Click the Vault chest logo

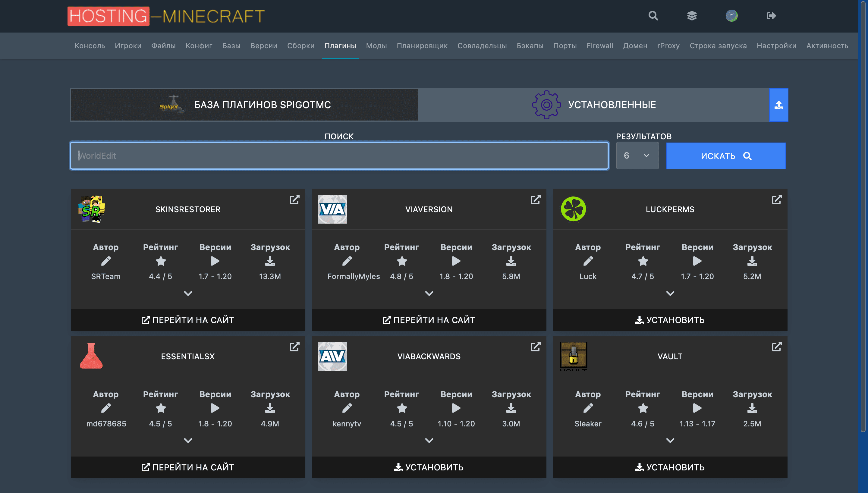click(x=574, y=356)
